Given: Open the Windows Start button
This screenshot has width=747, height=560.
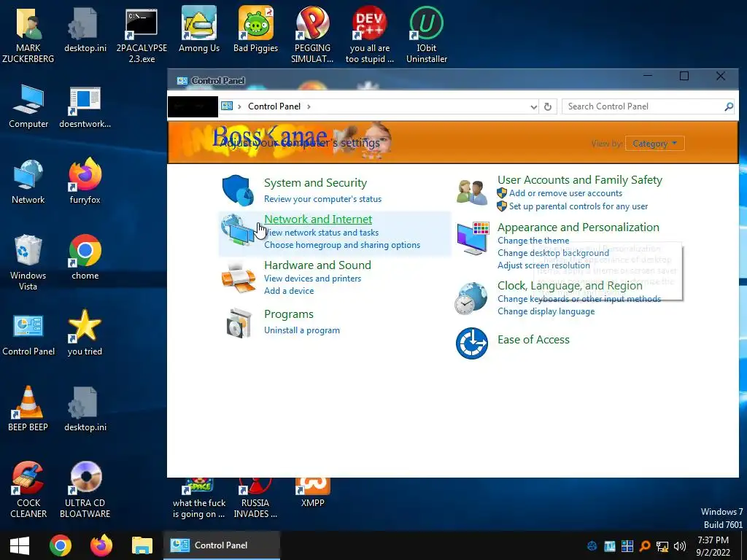Looking at the screenshot, I should (x=20, y=545).
